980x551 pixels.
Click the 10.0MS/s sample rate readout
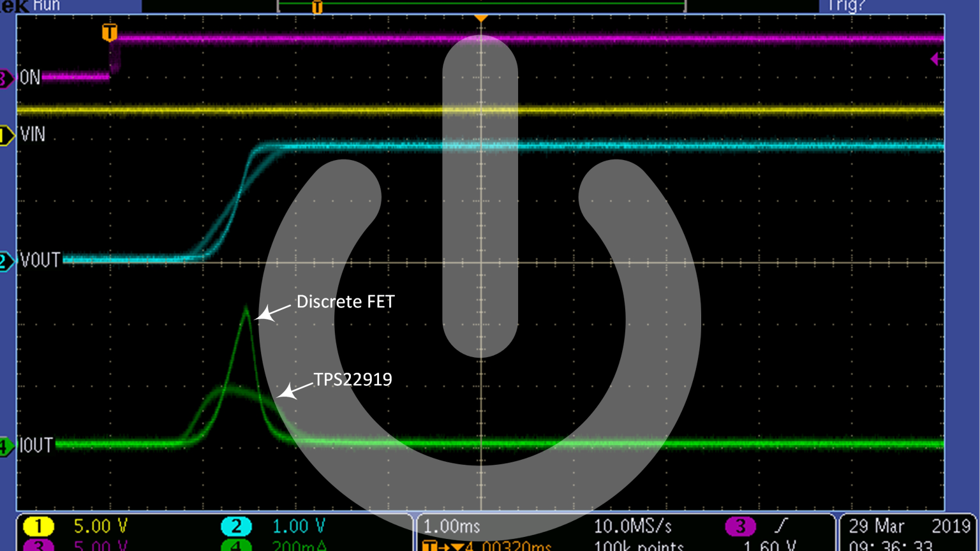coord(632,527)
